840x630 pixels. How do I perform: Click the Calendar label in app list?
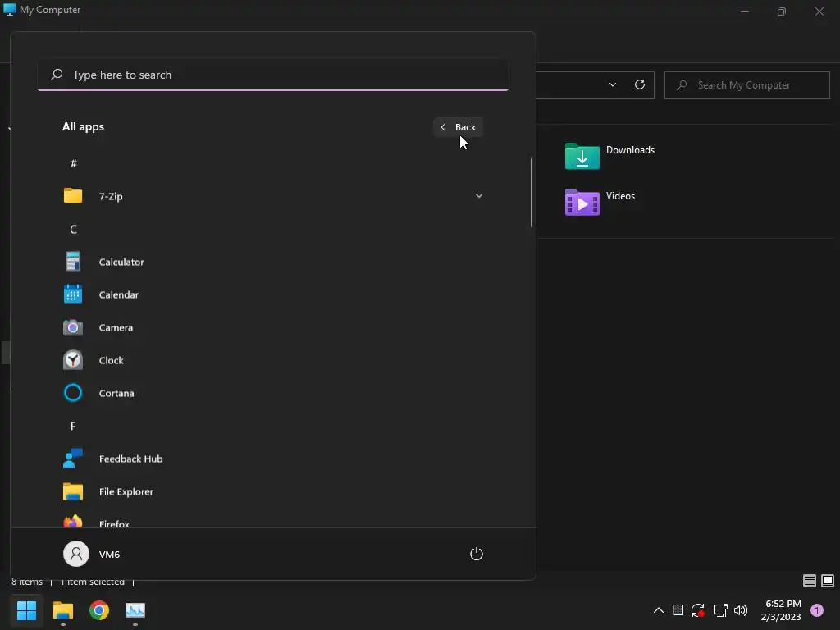click(119, 294)
